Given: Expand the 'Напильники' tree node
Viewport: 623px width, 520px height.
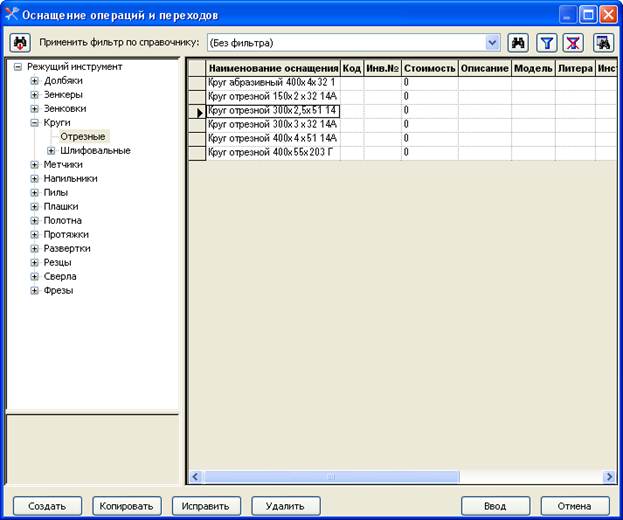Looking at the screenshot, I should click(35, 178).
